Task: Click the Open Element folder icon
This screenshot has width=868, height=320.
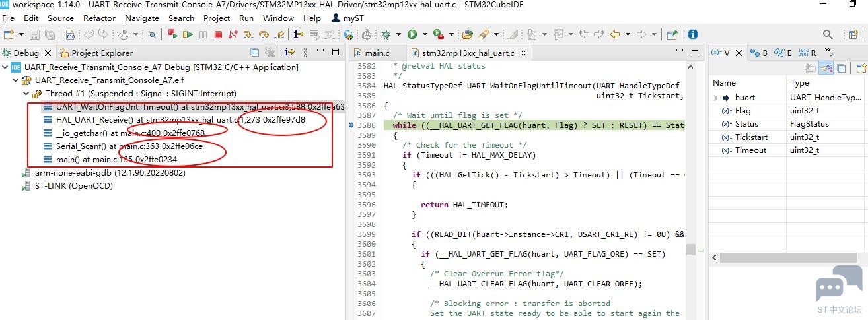Action: [x=467, y=34]
